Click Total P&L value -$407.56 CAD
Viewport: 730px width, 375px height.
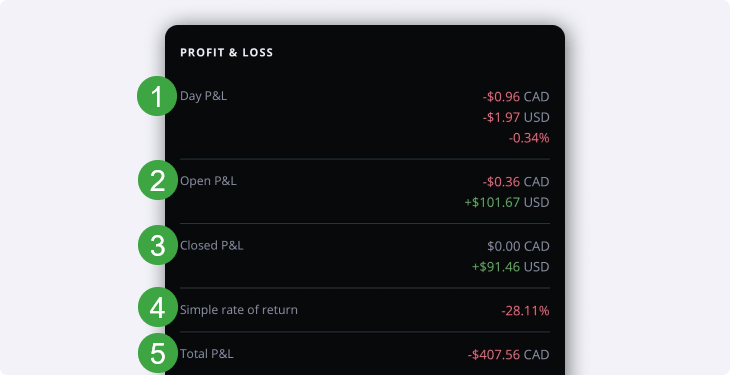click(x=508, y=355)
